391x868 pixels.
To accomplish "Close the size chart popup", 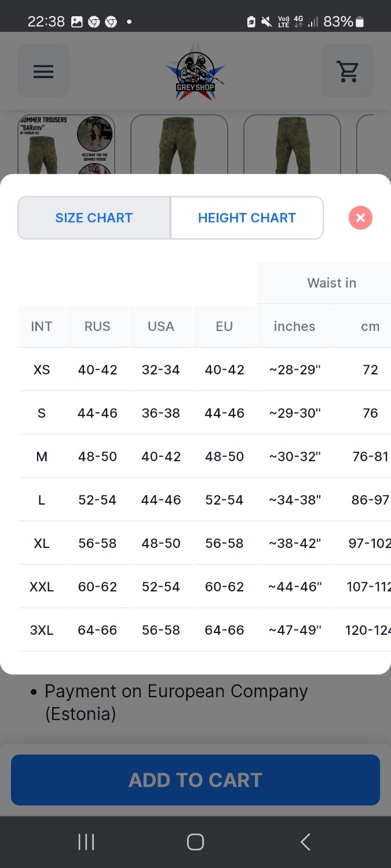I will click(360, 218).
